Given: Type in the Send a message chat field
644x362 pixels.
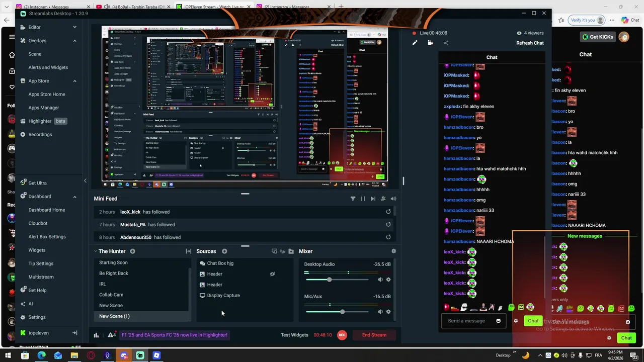Looking at the screenshot, I should click(x=468, y=321).
